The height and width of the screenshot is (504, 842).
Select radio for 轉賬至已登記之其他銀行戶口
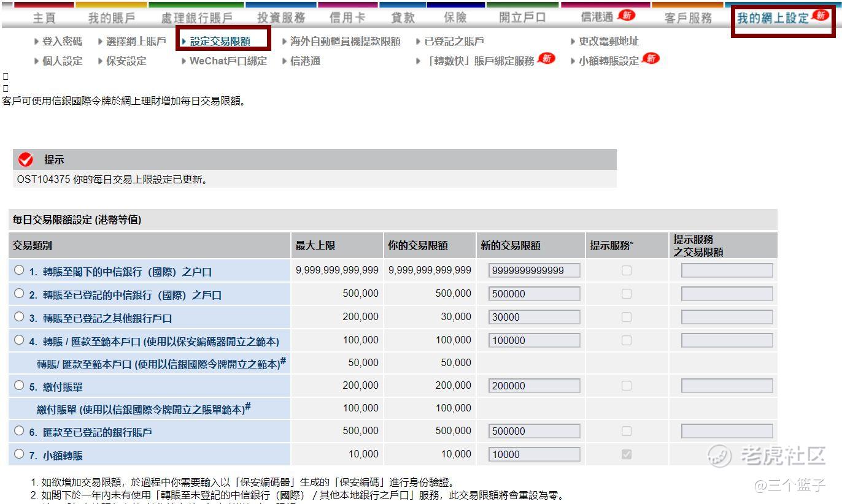20,317
